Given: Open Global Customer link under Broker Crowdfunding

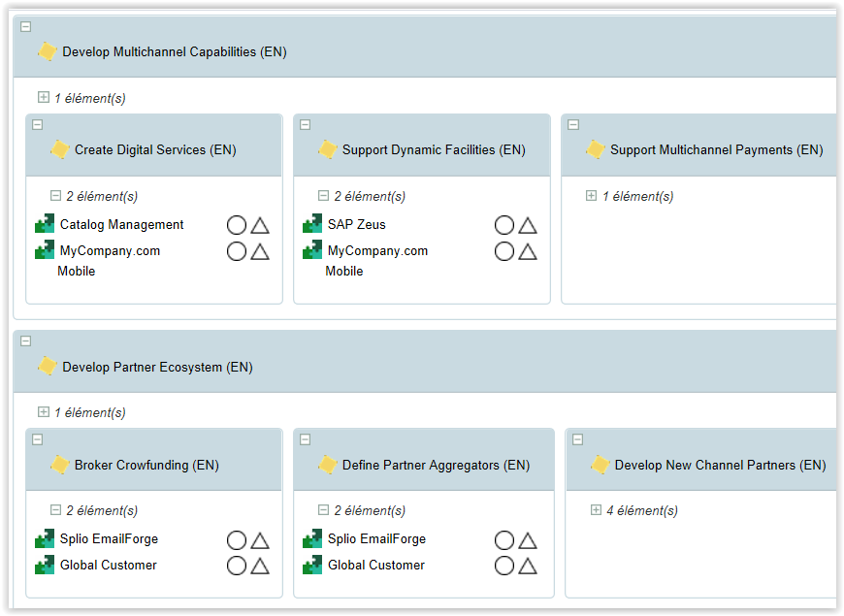Looking at the screenshot, I should (x=108, y=565).
